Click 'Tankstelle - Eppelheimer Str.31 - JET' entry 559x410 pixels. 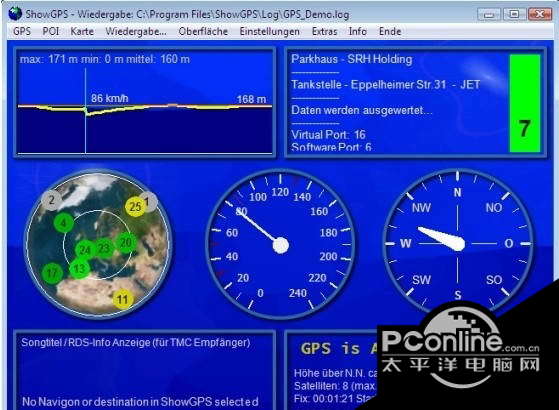click(385, 84)
